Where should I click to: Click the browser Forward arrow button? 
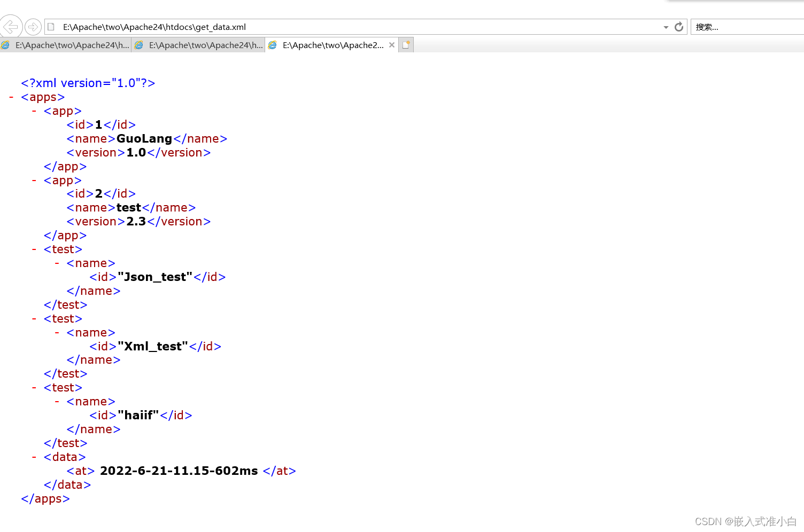33,27
